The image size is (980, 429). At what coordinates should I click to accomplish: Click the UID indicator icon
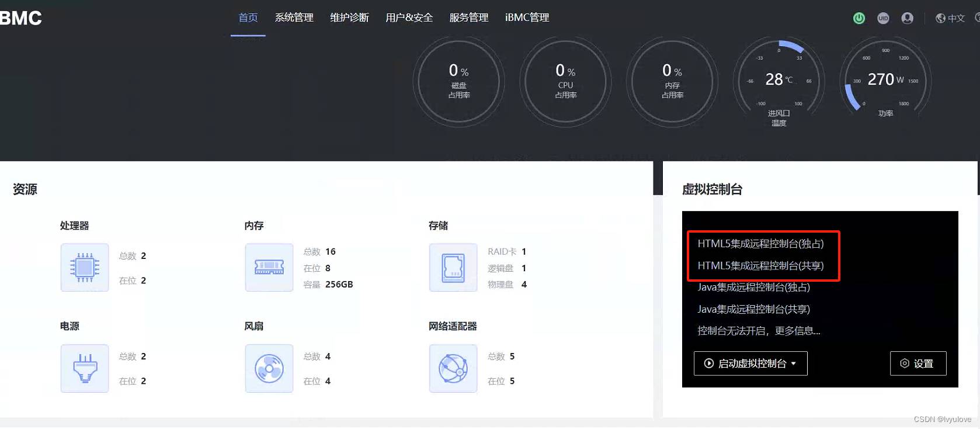883,18
